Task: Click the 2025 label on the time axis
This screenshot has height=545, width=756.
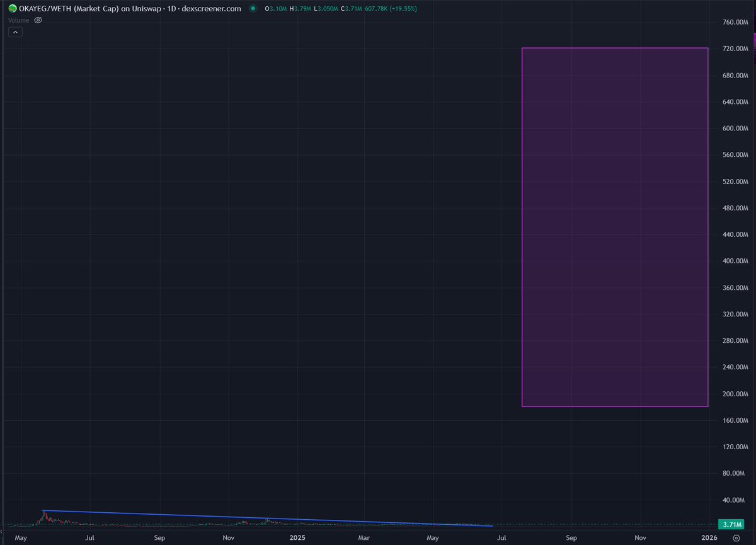Action: pos(297,538)
